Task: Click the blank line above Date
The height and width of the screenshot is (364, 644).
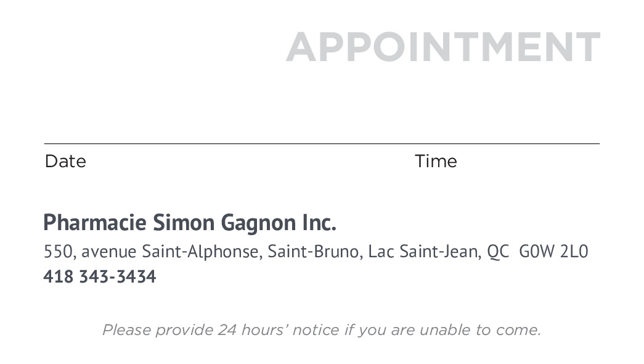Action: [185, 143]
